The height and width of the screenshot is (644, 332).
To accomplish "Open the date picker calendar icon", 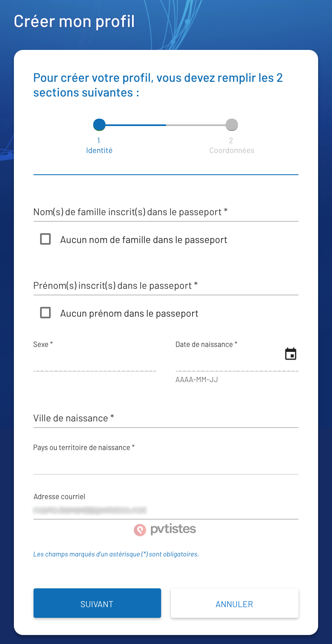I will pyautogui.click(x=291, y=354).
